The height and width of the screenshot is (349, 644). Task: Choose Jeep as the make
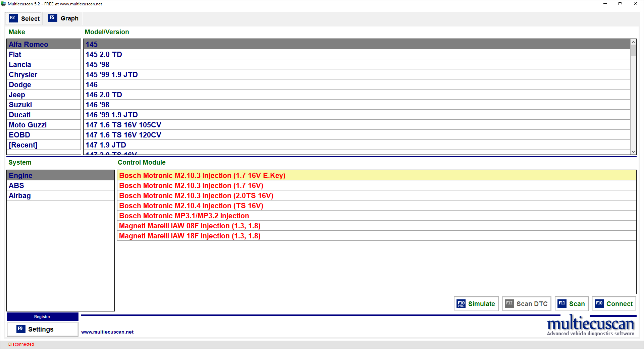(44, 95)
